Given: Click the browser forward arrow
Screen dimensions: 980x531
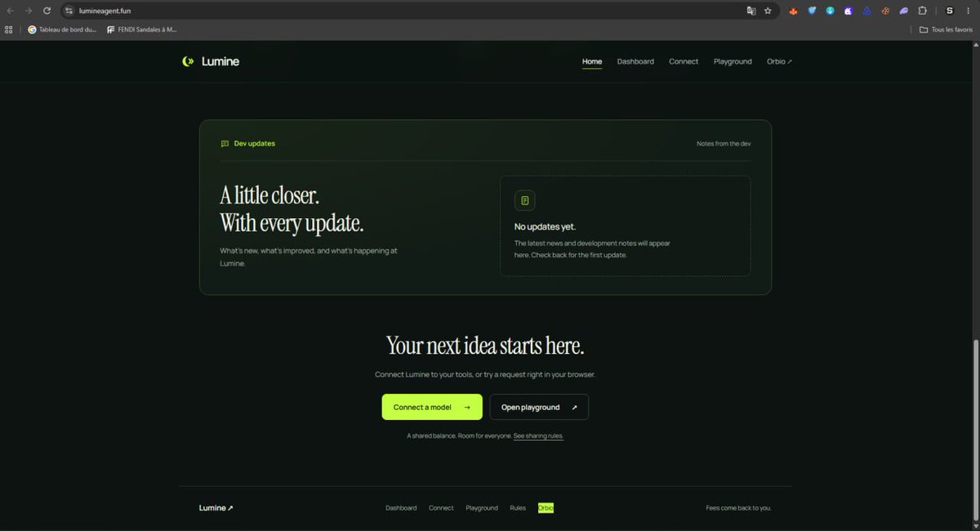Looking at the screenshot, I should (29, 11).
